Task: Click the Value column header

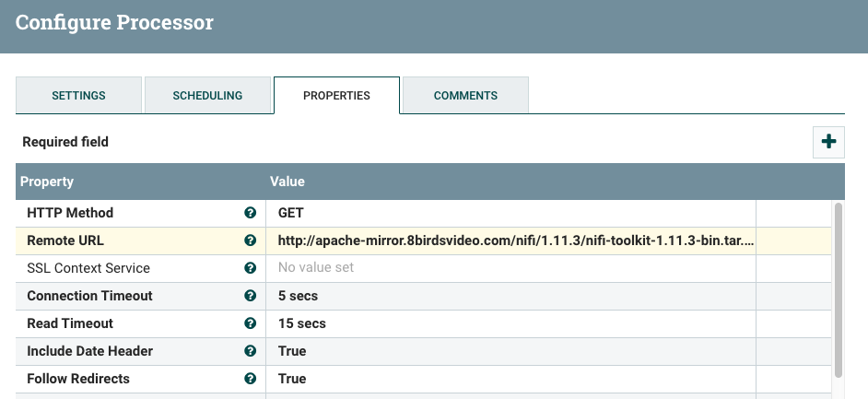Action: point(287,182)
